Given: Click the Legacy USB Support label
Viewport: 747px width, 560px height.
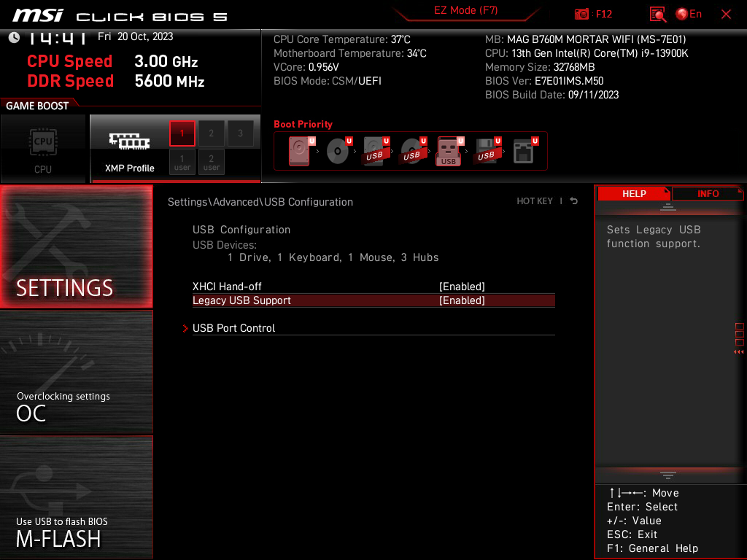Looking at the screenshot, I should click(241, 300).
